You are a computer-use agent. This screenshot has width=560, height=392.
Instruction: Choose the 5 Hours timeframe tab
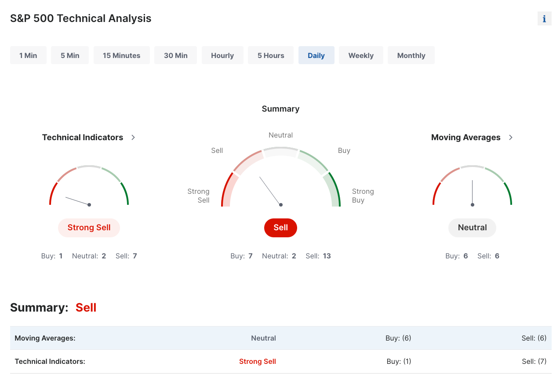pyautogui.click(x=271, y=55)
